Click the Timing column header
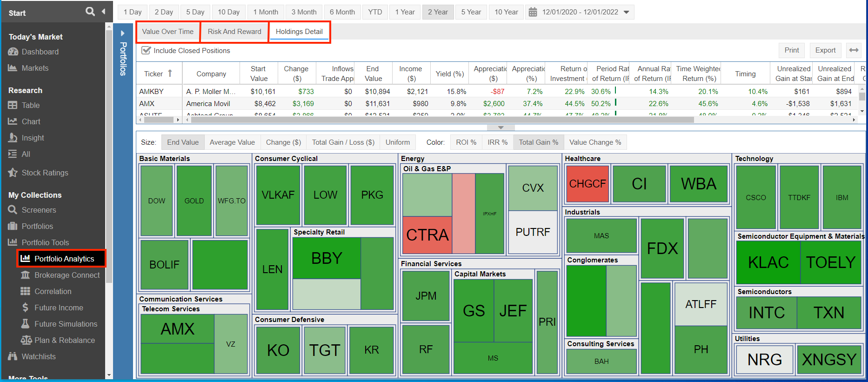 (x=745, y=74)
